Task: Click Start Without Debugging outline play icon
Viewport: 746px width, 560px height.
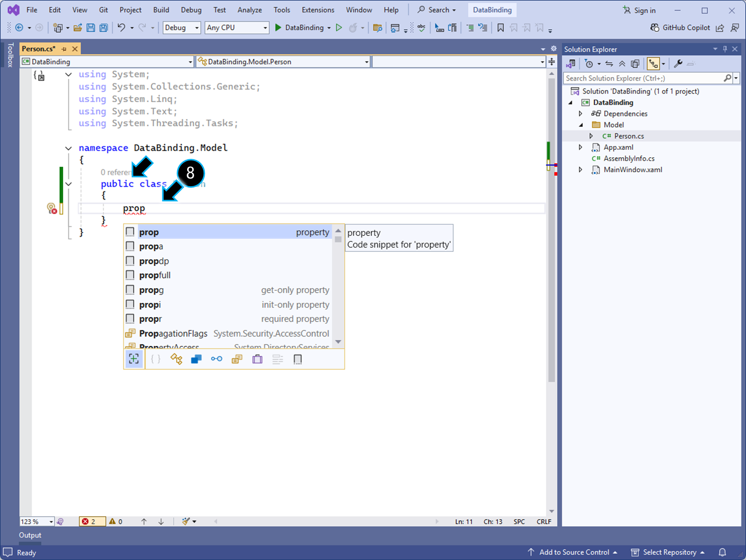Action: pyautogui.click(x=339, y=28)
